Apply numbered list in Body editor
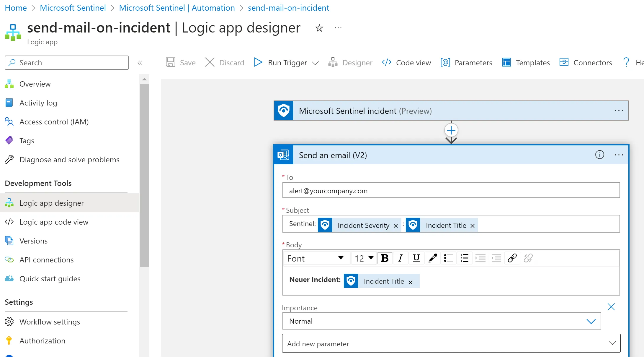Viewport: 644px width, 357px height. pyautogui.click(x=464, y=258)
